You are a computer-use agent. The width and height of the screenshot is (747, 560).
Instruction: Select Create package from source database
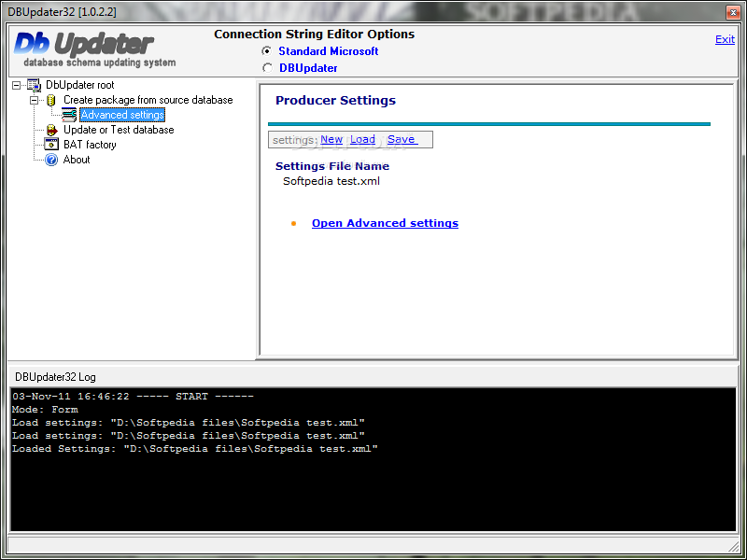[x=148, y=100]
